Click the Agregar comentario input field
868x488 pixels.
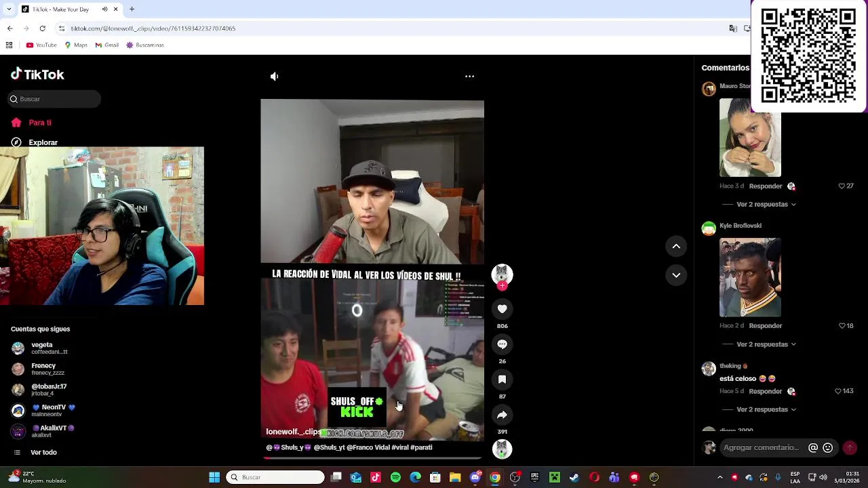[762, 447]
